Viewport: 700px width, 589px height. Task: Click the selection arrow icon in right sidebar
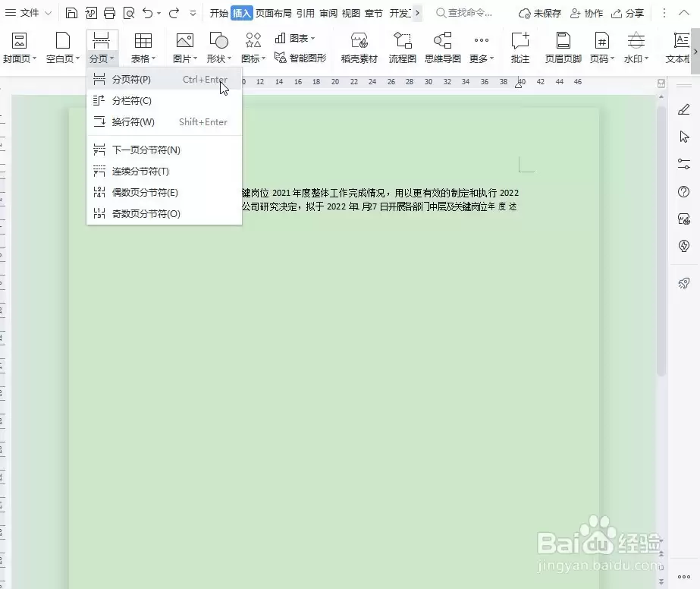point(684,137)
